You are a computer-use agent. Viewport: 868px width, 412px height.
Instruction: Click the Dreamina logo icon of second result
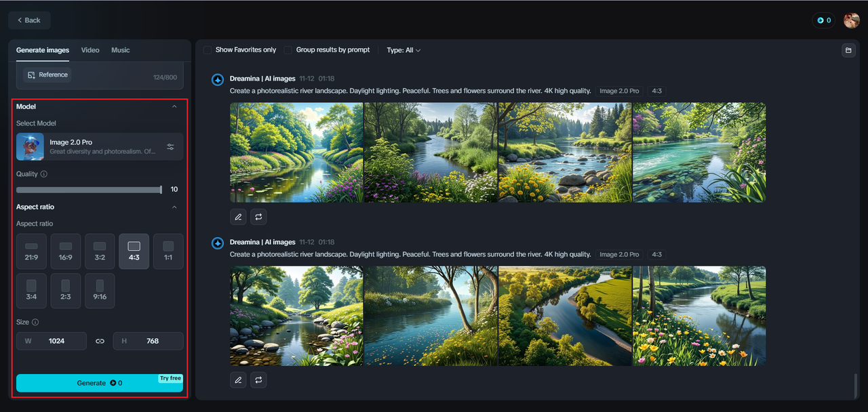click(218, 243)
